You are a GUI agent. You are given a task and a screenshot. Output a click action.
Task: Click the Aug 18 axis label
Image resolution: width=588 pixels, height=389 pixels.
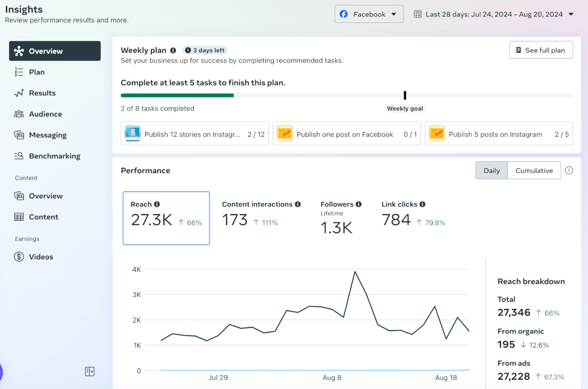pos(446,378)
